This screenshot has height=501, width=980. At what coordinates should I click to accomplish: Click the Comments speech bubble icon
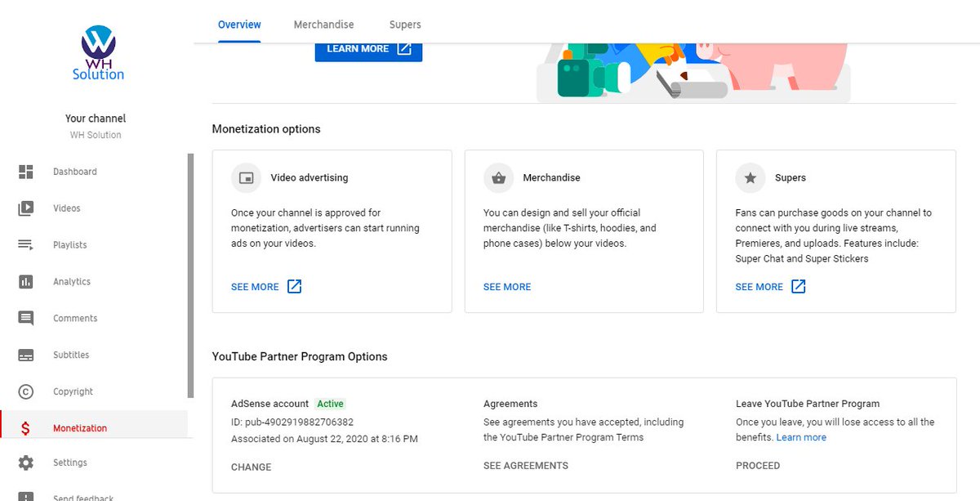[x=26, y=318]
